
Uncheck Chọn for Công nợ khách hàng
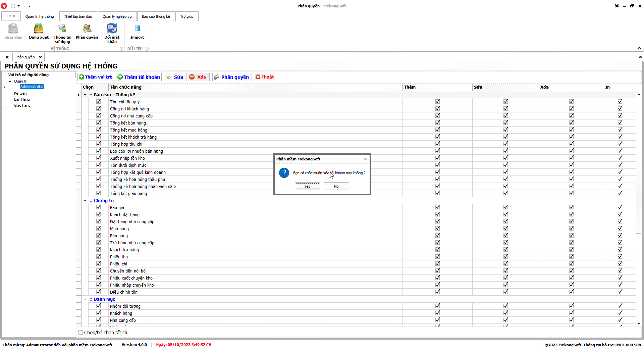click(x=99, y=108)
